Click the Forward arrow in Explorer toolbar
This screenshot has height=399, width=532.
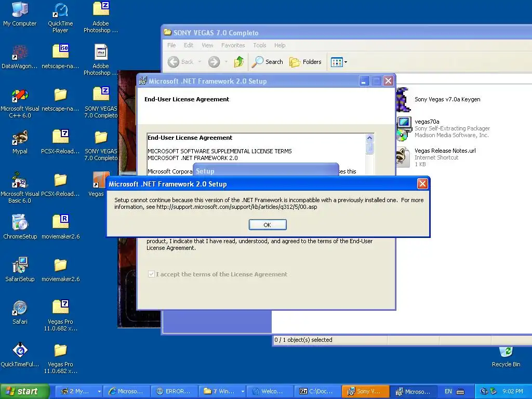click(214, 62)
